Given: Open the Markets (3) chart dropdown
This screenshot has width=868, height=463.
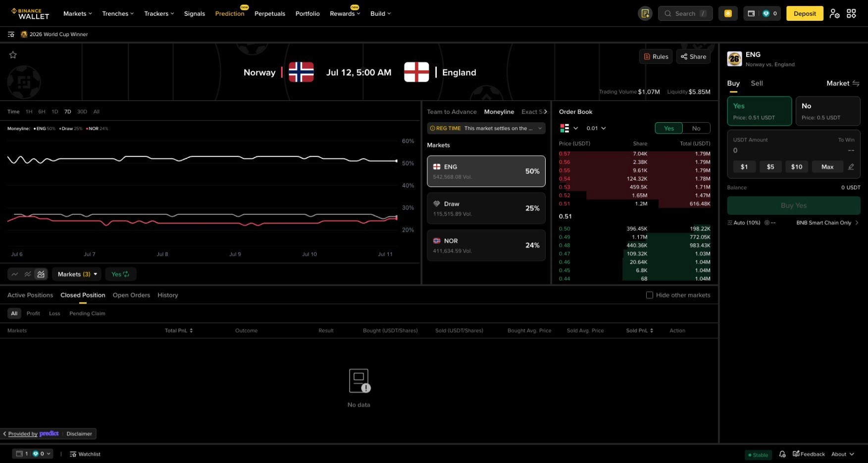Looking at the screenshot, I should pos(77,274).
